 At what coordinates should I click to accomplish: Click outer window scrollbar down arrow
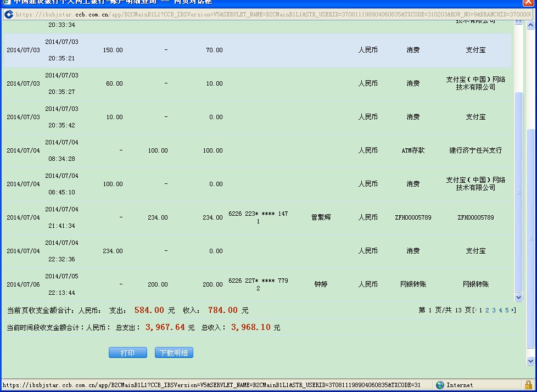pos(530,361)
